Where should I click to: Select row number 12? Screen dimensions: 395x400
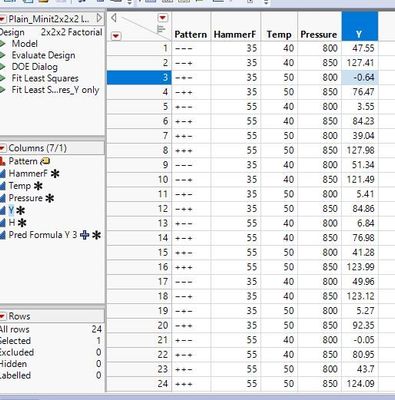tap(139, 209)
